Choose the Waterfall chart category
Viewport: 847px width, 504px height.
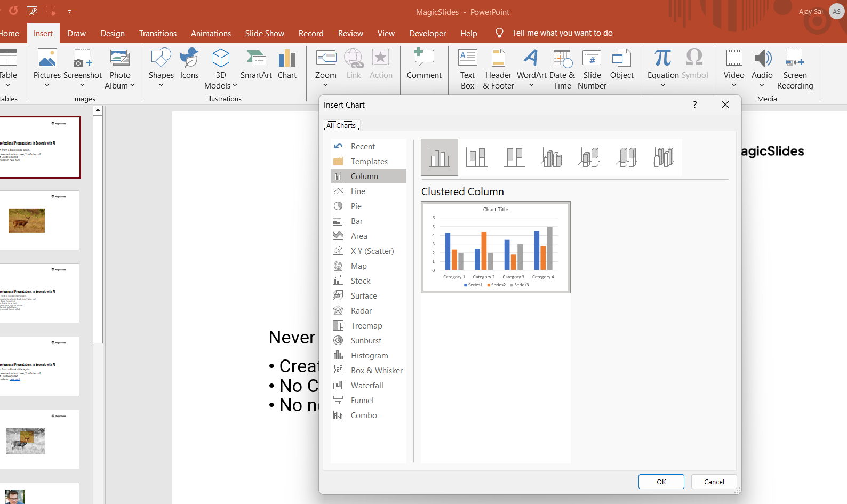[x=367, y=386]
